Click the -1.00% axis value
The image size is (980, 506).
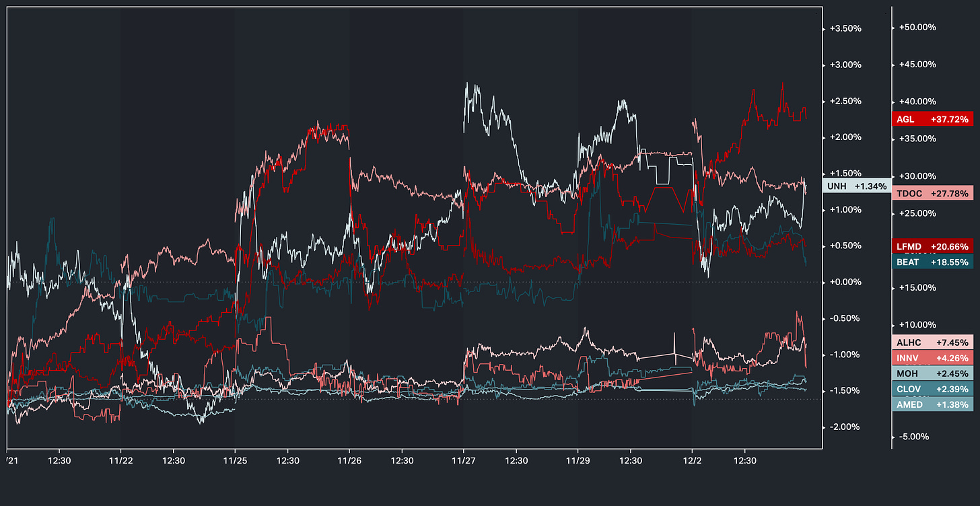(x=846, y=355)
